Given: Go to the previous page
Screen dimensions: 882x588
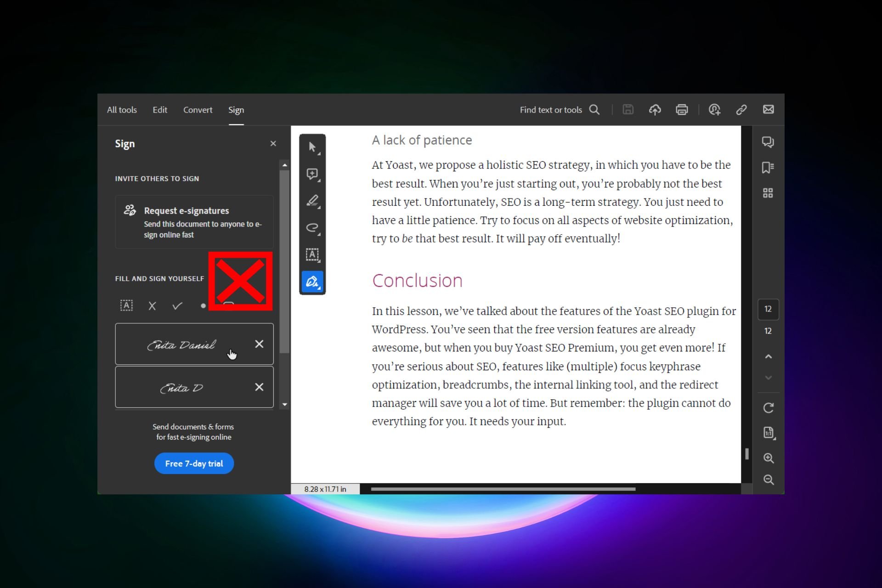Looking at the screenshot, I should coord(769,356).
